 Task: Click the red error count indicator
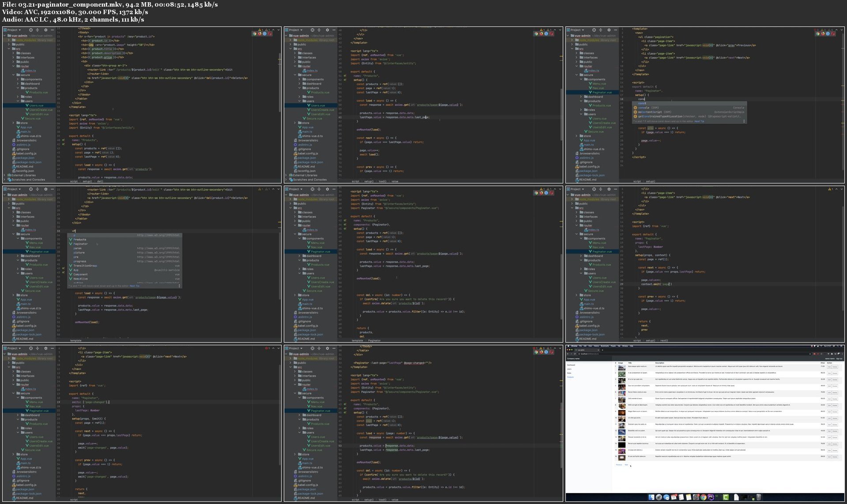point(267,348)
